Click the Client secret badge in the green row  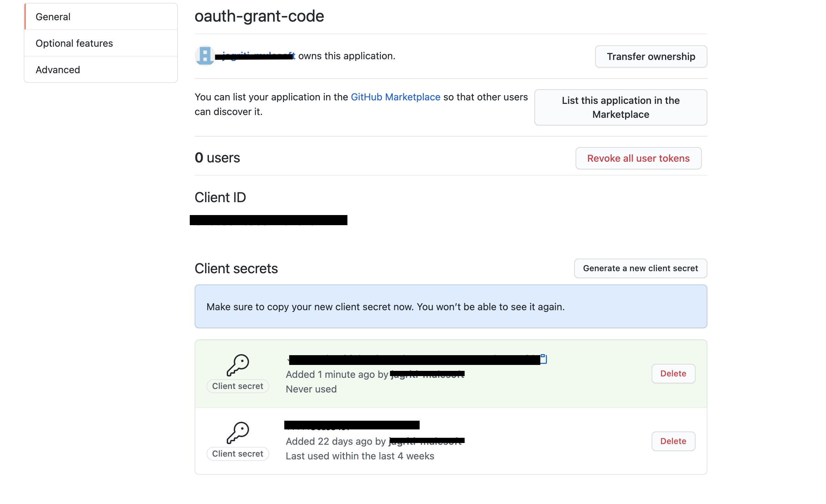coord(238,386)
